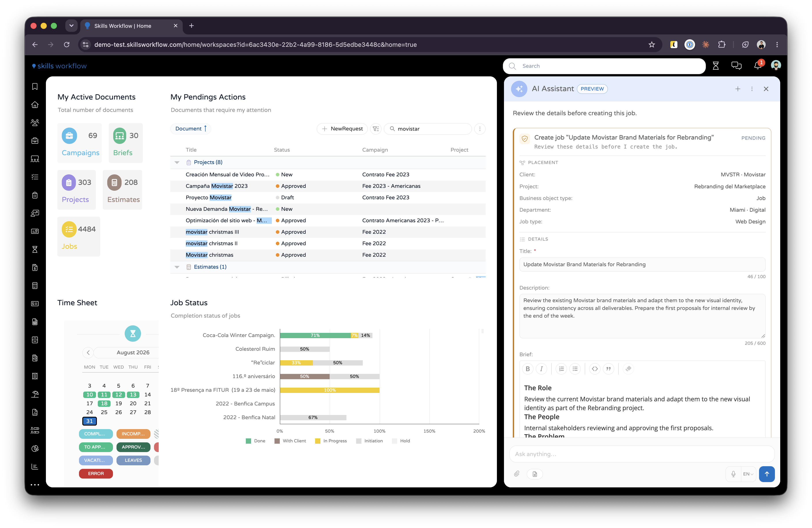The height and width of the screenshot is (528, 812).
Task: Click the 33% In Progress bar for "Re"ciclar
Action: [296, 362]
